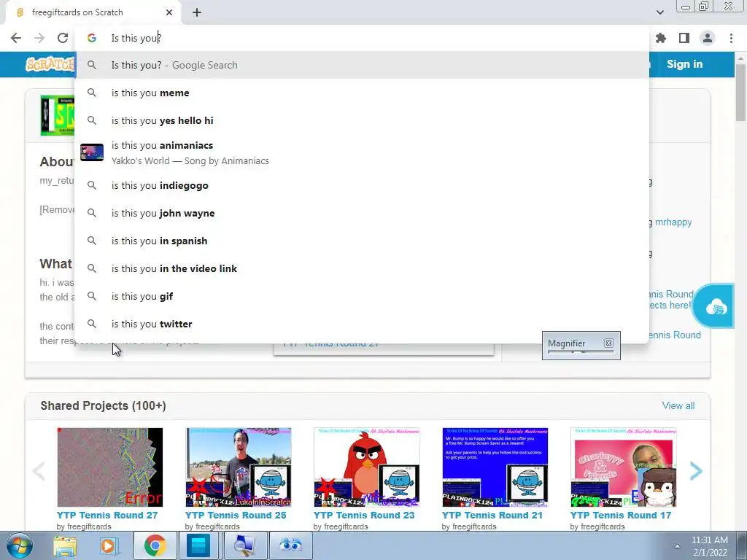Click the address bar text 'Is this you?'
Image resolution: width=747 pixels, height=560 pixels.
[136, 38]
